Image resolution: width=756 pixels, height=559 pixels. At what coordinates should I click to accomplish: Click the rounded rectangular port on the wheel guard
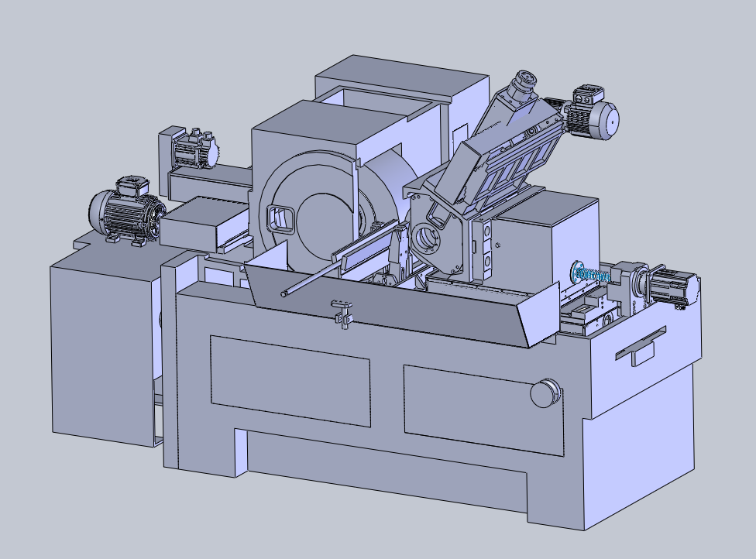280,220
